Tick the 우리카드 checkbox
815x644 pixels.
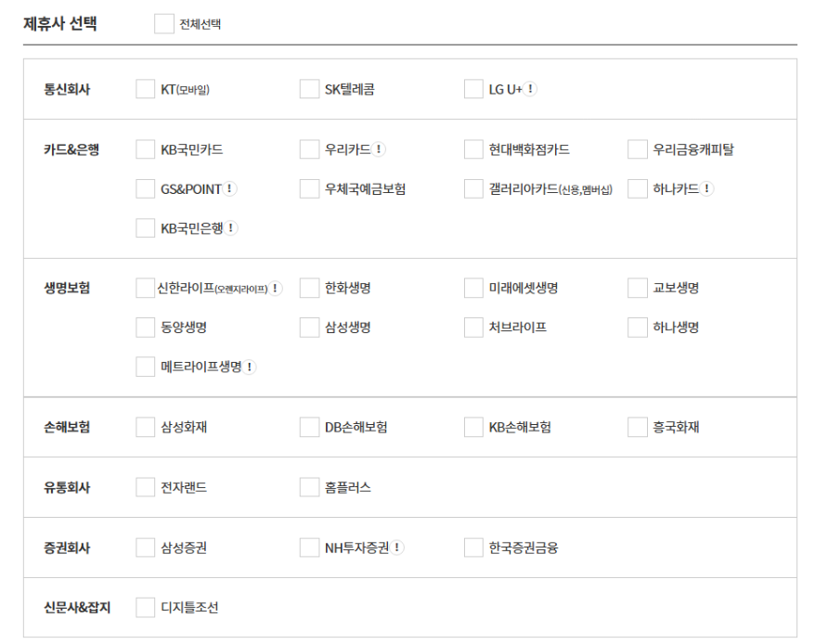pos(309,149)
